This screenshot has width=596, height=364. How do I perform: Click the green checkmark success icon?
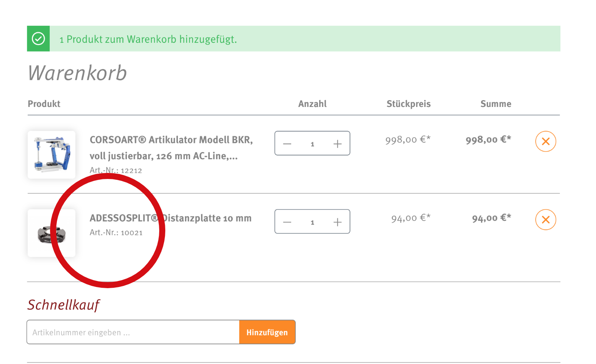tap(38, 39)
